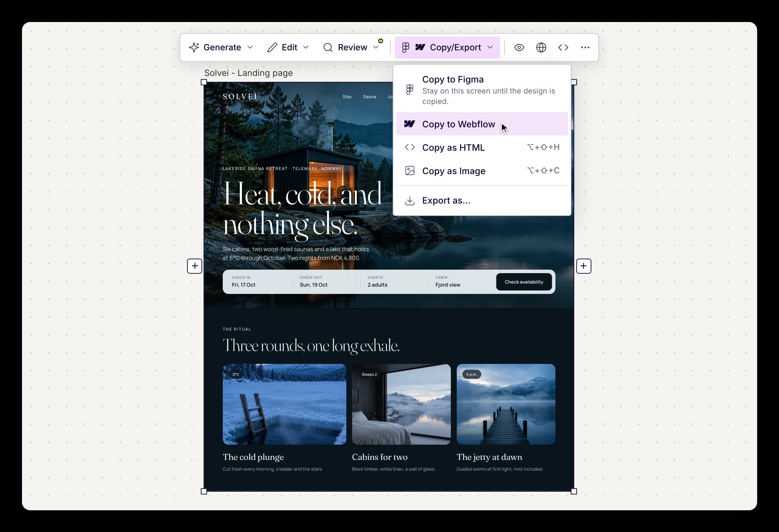Click the code icon beside Copy as HTML
The height and width of the screenshot is (532, 779).
[x=410, y=147]
